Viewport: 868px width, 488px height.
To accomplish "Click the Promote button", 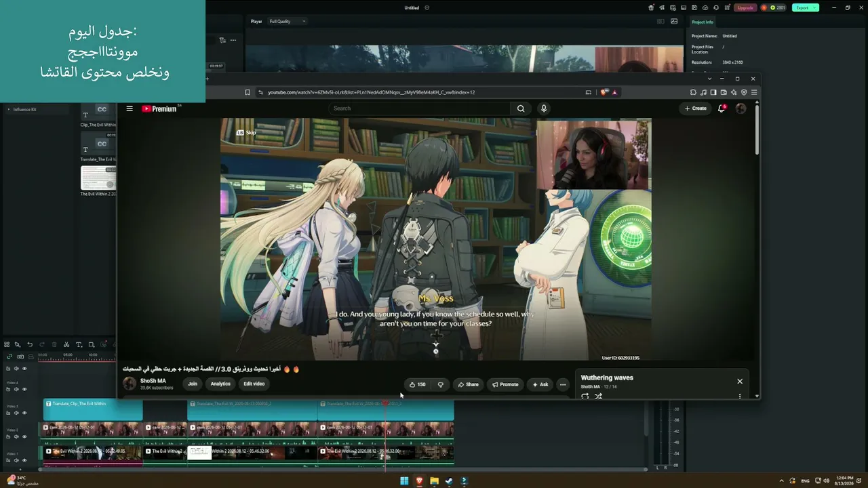I will [505, 384].
